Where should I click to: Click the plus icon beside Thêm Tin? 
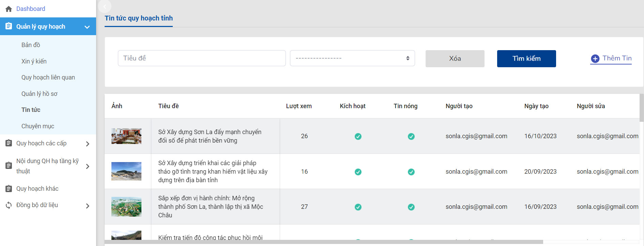coord(595,59)
